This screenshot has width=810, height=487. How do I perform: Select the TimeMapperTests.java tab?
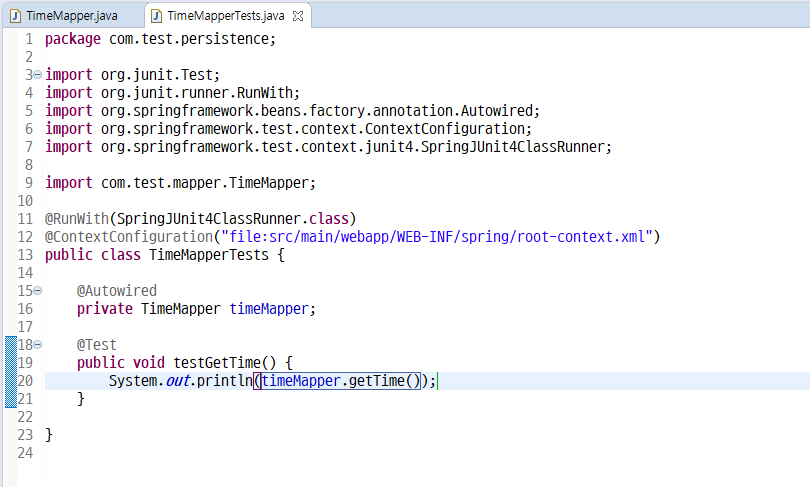(x=226, y=16)
